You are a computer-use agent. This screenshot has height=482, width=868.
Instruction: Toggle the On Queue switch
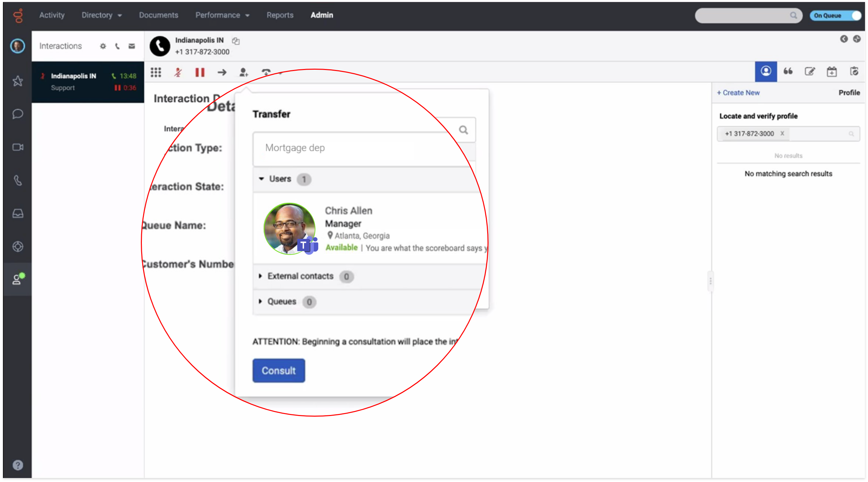[x=835, y=16]
